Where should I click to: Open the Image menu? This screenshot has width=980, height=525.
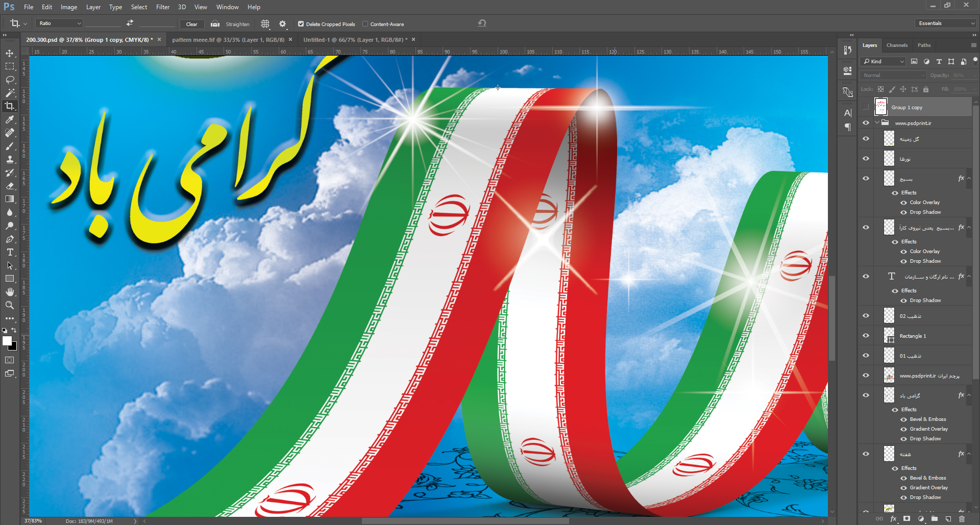tap(69, 7)
